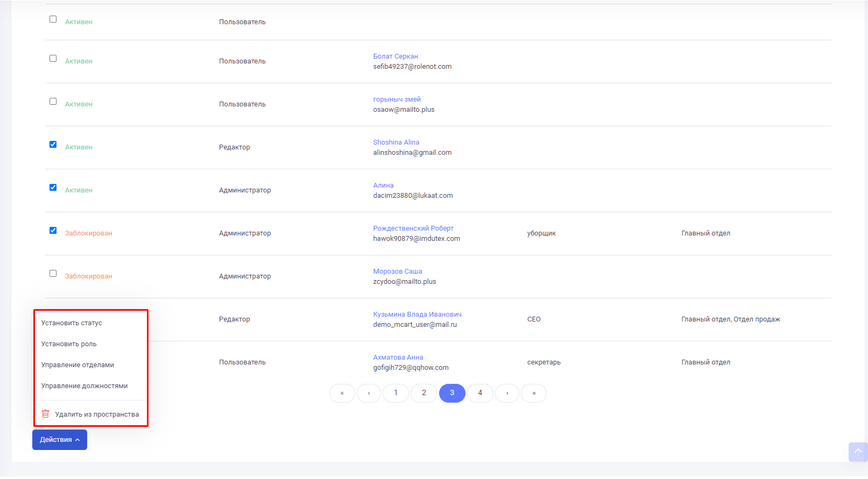Tick the checkbox for Морозов Саша
Image resolution: width=868 pixels, height=479 pixels.
53,273
